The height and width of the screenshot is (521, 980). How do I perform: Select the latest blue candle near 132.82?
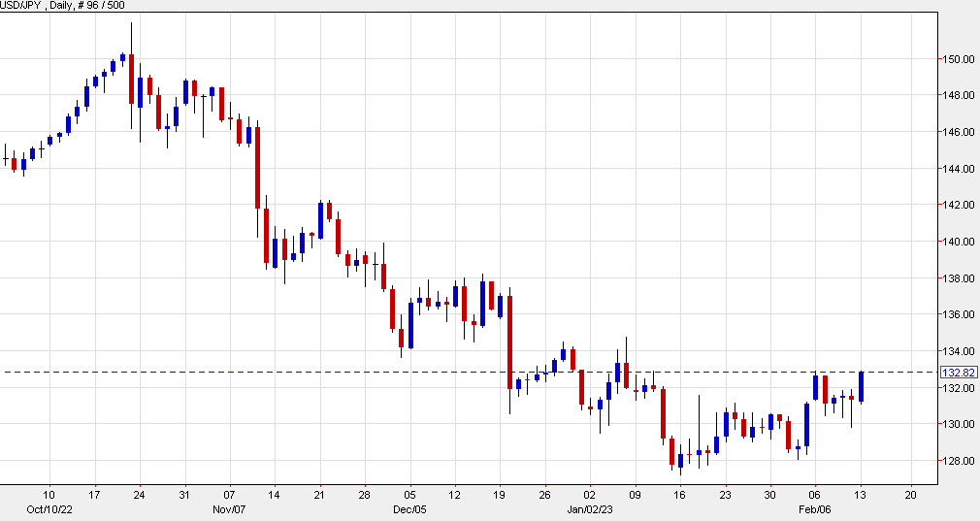pyautogui.click(x=862, y=387)
